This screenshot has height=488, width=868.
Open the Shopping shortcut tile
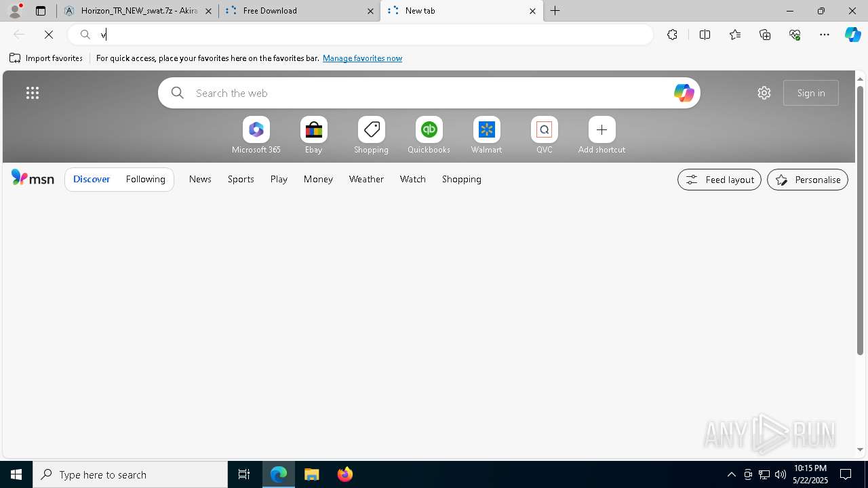372,135
